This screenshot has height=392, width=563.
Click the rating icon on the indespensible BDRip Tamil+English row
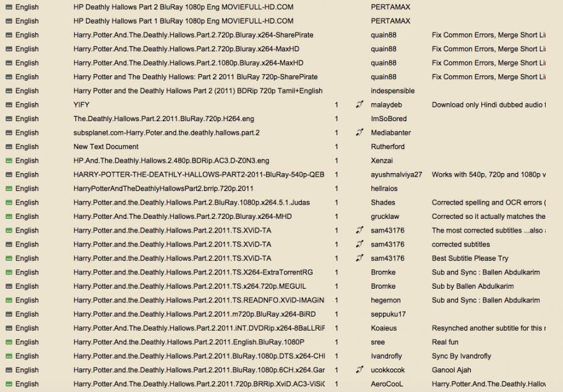point(9,91)
